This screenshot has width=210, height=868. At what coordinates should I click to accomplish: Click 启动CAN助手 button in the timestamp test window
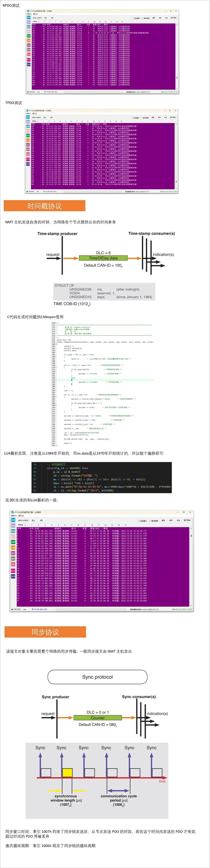tap(23, 520)
